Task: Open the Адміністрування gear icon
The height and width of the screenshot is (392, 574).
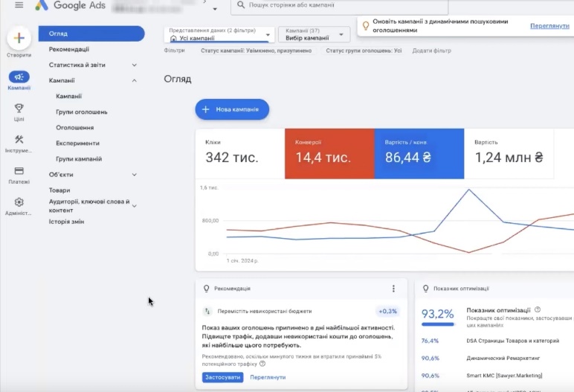Action: tap(19, 202)
